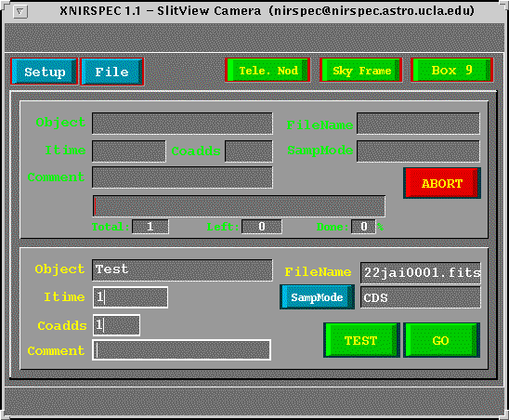Screen dimensions: 509x420
Task: Click the green TEST button
Action: coord(361,340)
